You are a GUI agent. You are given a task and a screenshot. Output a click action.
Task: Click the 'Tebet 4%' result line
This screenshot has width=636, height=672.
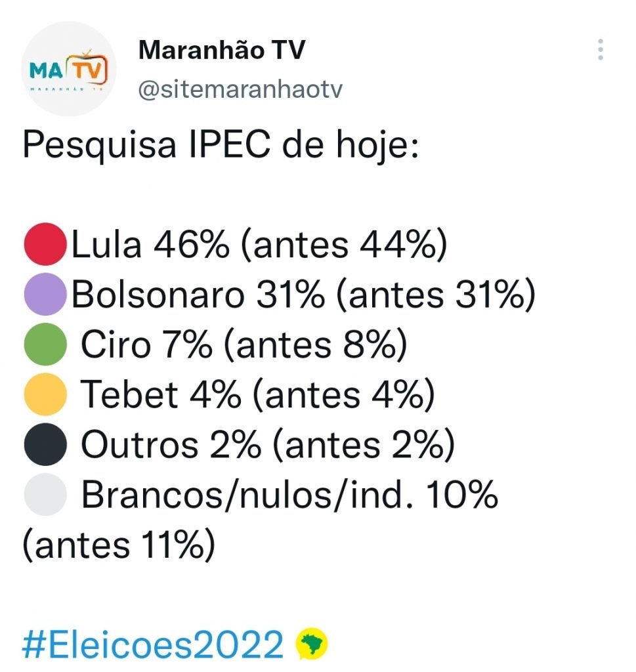257,394
